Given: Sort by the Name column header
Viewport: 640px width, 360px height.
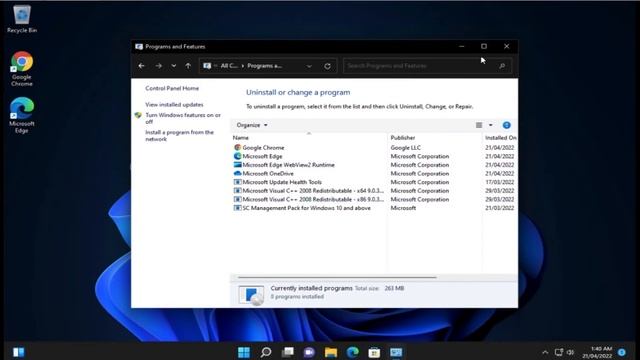Looking at the screenshot, I should point(309,138).
